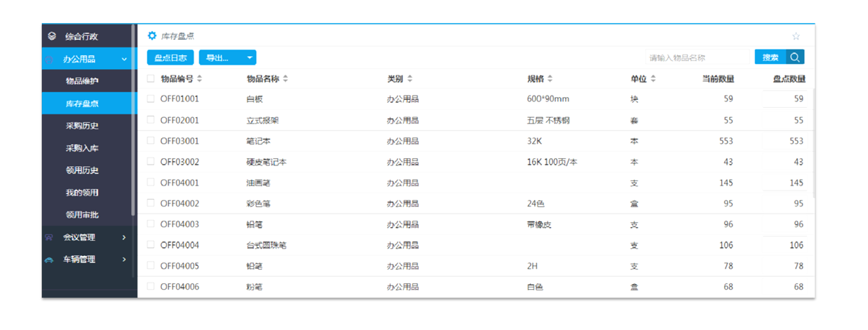Edit 盘点数量 field for 笔记本 row
The image size is (868, 330).
785,141
